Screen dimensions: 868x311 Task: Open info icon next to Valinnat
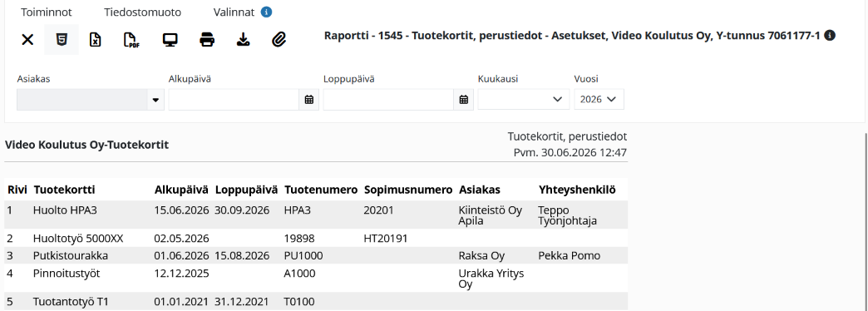click(x=266, y=12)
